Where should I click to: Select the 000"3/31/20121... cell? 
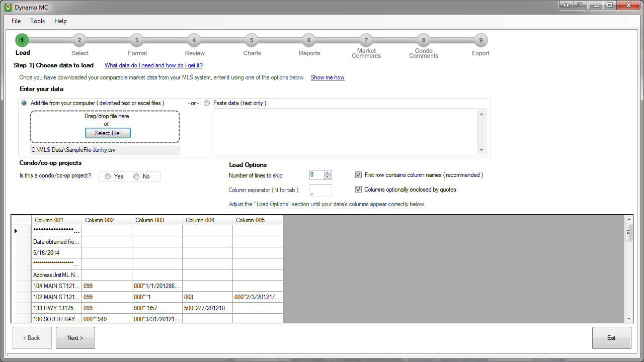[157, 319]
